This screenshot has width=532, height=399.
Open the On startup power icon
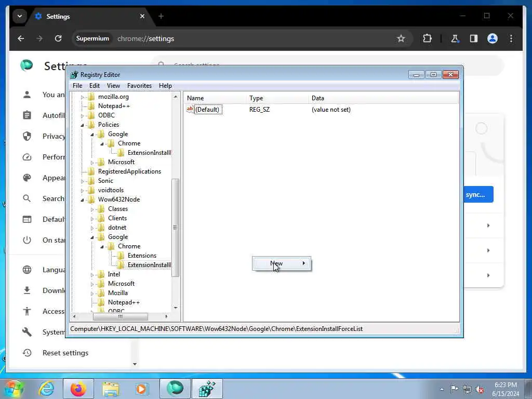(x=27, y=240)
